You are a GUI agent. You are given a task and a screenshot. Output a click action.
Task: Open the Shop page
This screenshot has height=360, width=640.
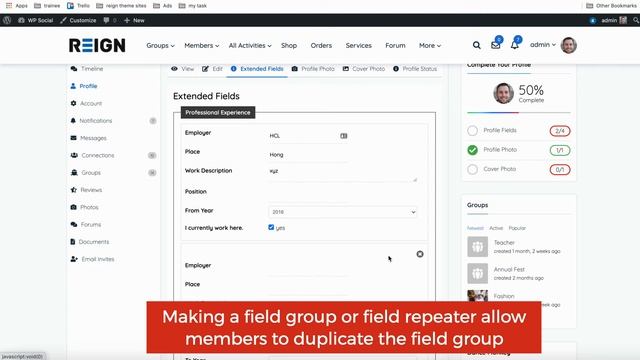(289, 45)
